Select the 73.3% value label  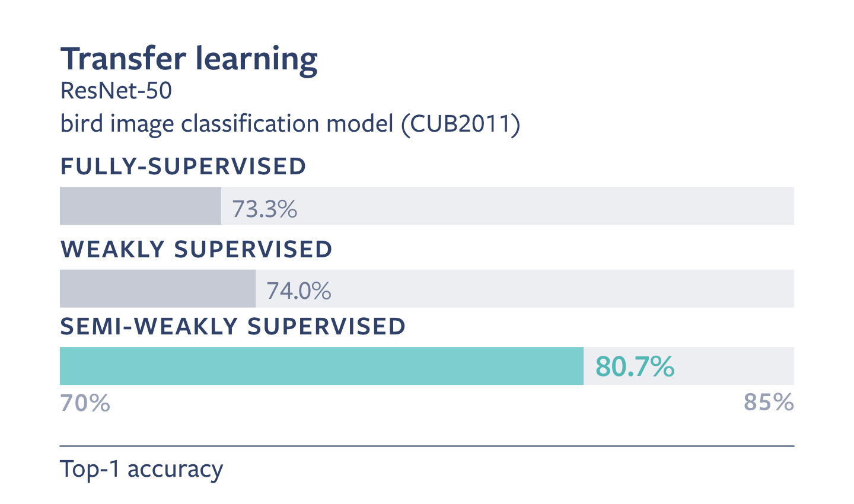point(265,209)
